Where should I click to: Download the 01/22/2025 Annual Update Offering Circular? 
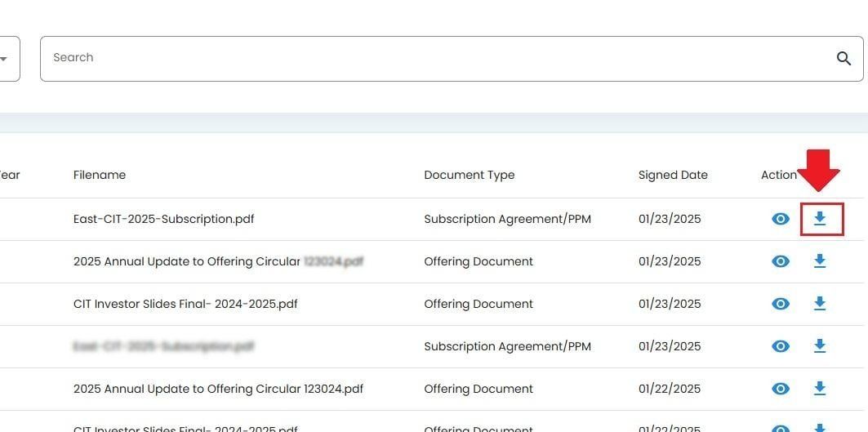(x=820, y=389)
